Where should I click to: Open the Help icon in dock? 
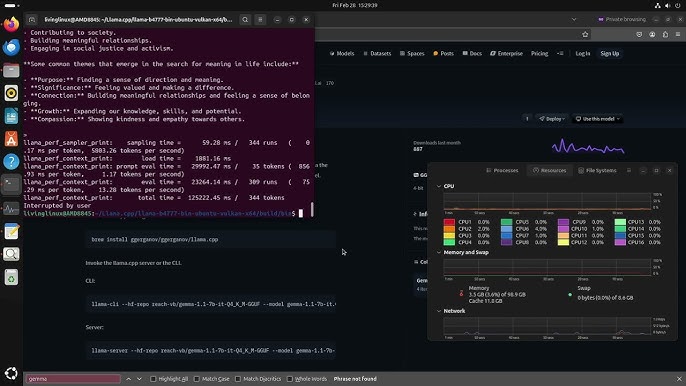pyautogui.click(x=11, y=161)
